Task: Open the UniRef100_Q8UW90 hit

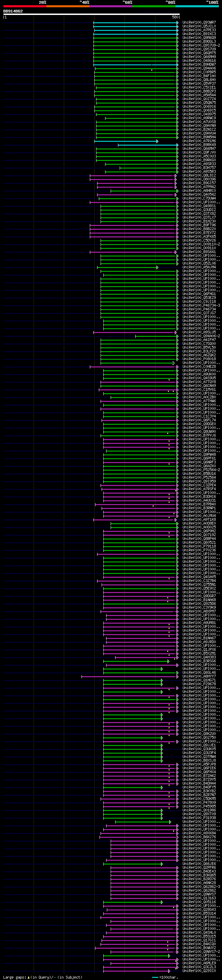Action: click(199, 431)
